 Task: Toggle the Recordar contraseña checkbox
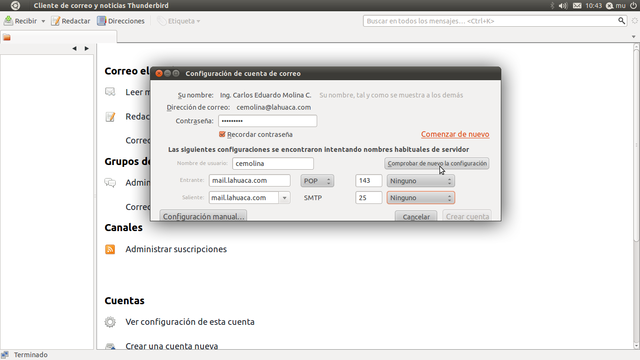pyautogui.click(x=222, y=134)
